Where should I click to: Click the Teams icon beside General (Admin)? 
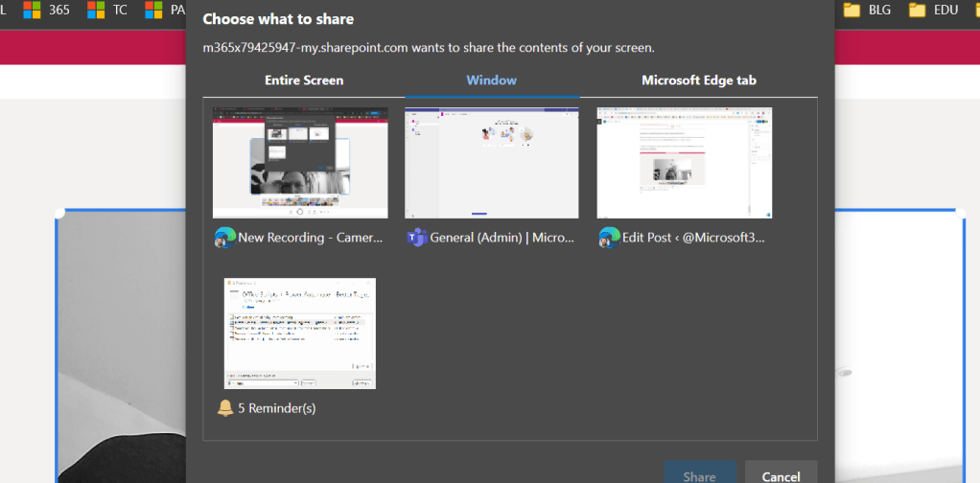(416, 238)
